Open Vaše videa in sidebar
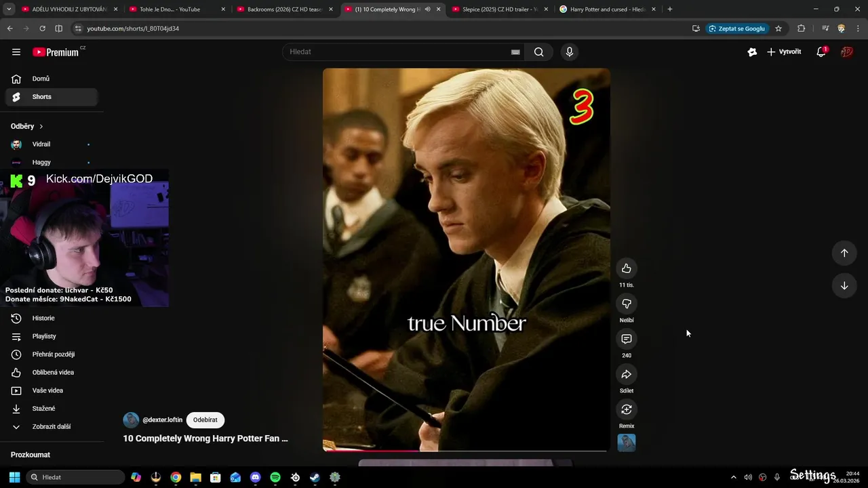This screenshot has height=488, width=868. click(52, 390)
